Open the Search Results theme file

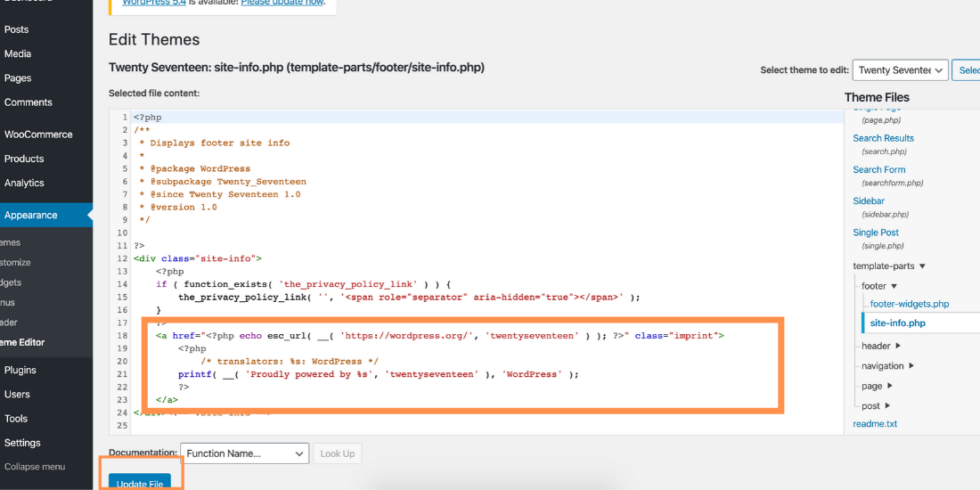[883, 138]
